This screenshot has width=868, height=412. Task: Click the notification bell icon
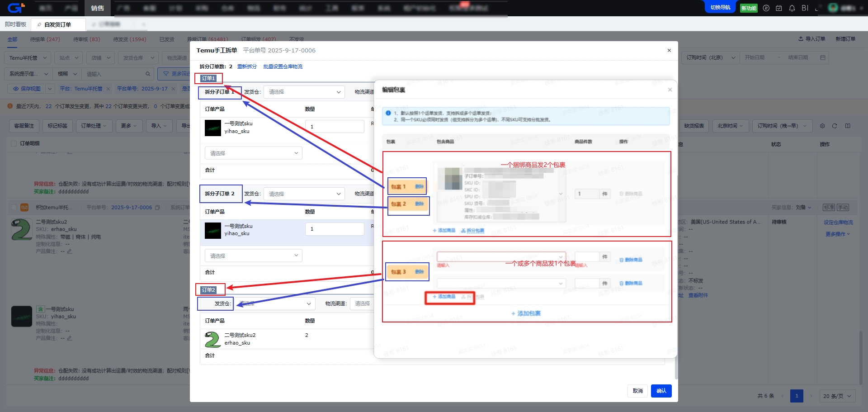pyautogui.click(x=792, y=8)
